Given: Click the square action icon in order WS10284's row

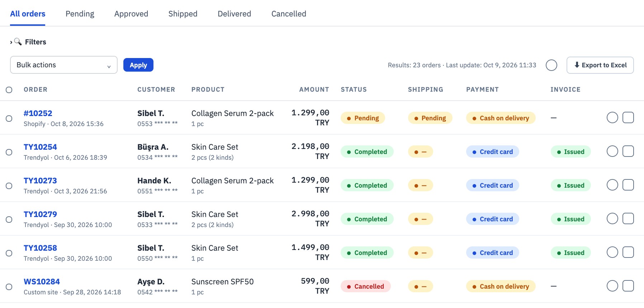Looking at the screenshot, I should pyautogui.click(x=628, y=286).
